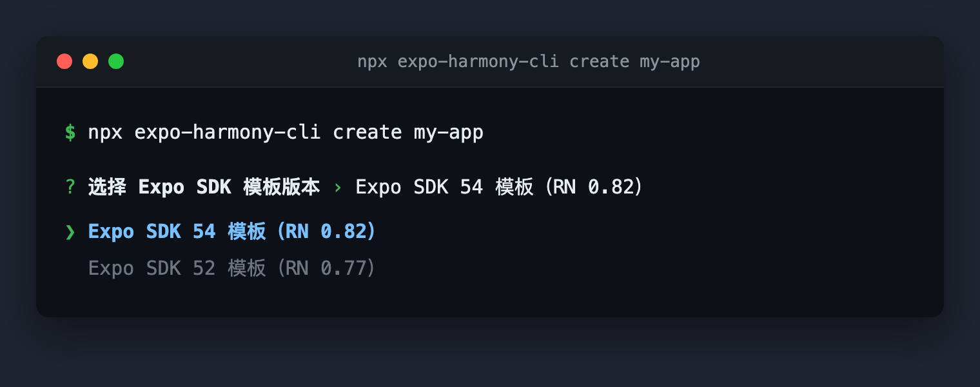Viewport: 980px width, 387px height.
Task: Choose the Expo SDK 52 模板 (RN 0.77) option
Action: (232, 268)
